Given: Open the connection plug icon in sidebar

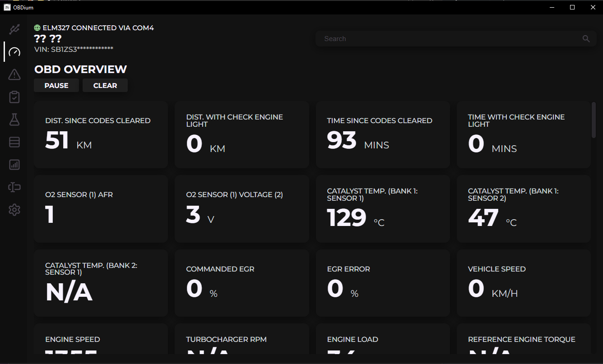Looking at the screenshot, I should [14, 30].
